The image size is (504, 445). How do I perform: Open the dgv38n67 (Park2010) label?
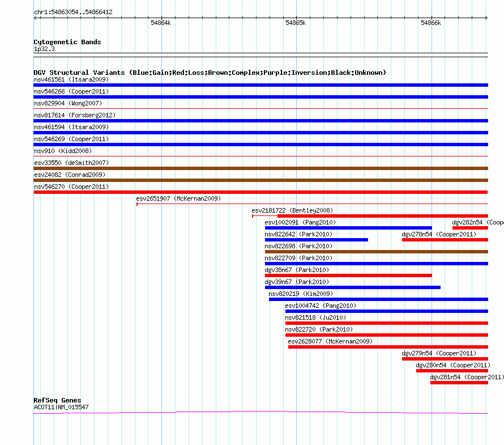coord(297,270)
